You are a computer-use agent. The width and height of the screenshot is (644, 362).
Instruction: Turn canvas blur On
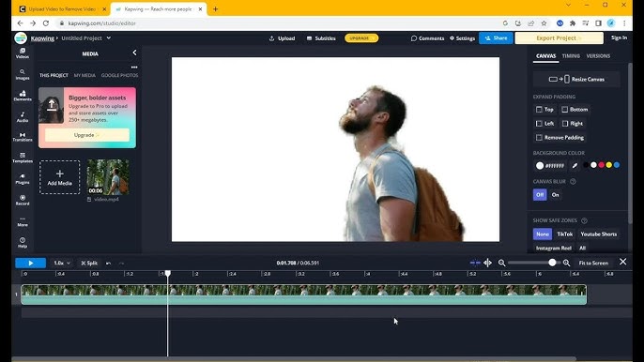(x=556, y=194)
